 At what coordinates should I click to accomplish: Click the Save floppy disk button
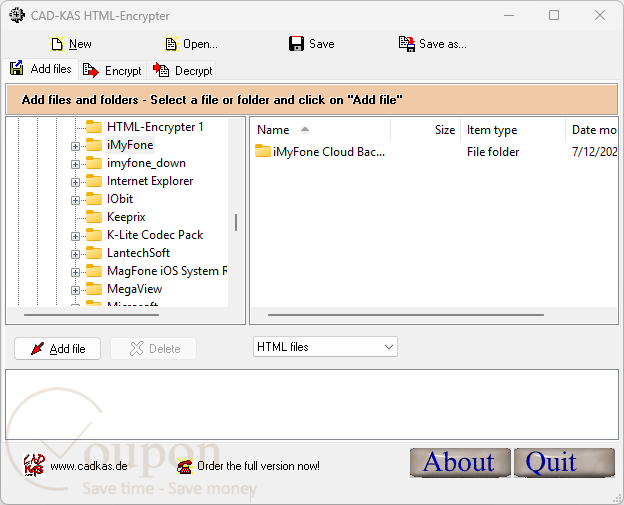[312, 44]
